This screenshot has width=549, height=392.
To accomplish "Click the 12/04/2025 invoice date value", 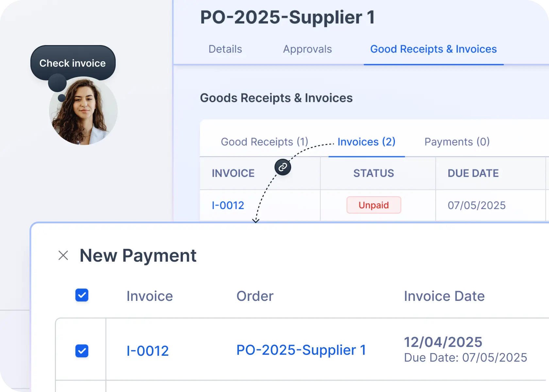I will (443, 342).
